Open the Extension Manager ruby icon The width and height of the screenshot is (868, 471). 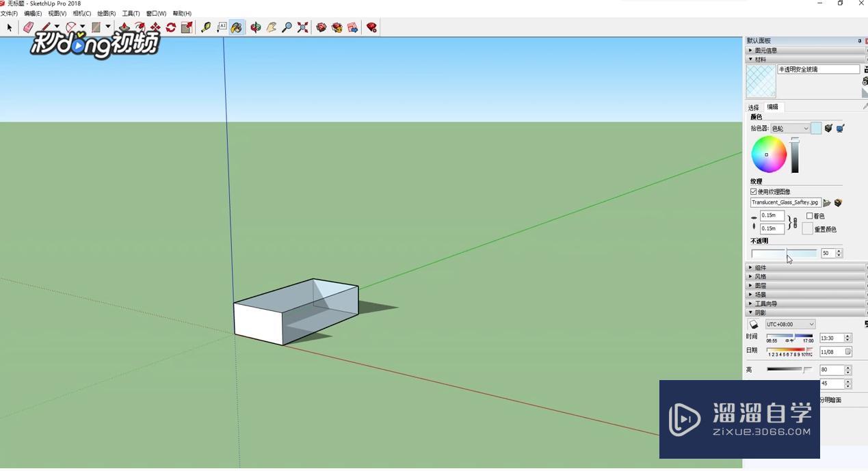coord(372,27)
